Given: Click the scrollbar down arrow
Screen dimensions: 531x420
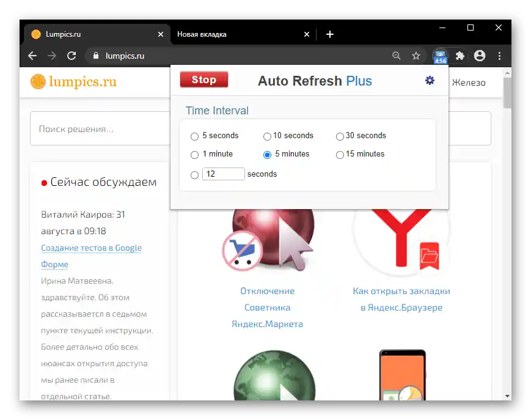Looking at the screenshot, I should [507, 396].
